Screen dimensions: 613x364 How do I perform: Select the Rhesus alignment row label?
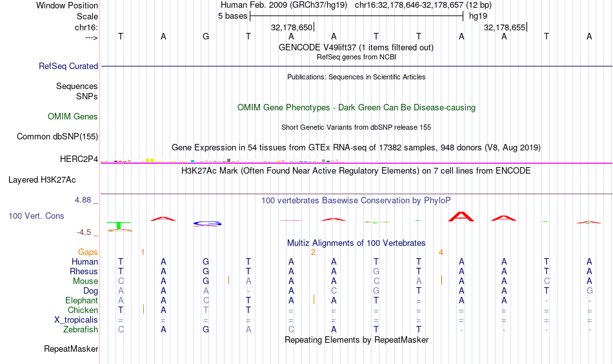pos(84,271)
